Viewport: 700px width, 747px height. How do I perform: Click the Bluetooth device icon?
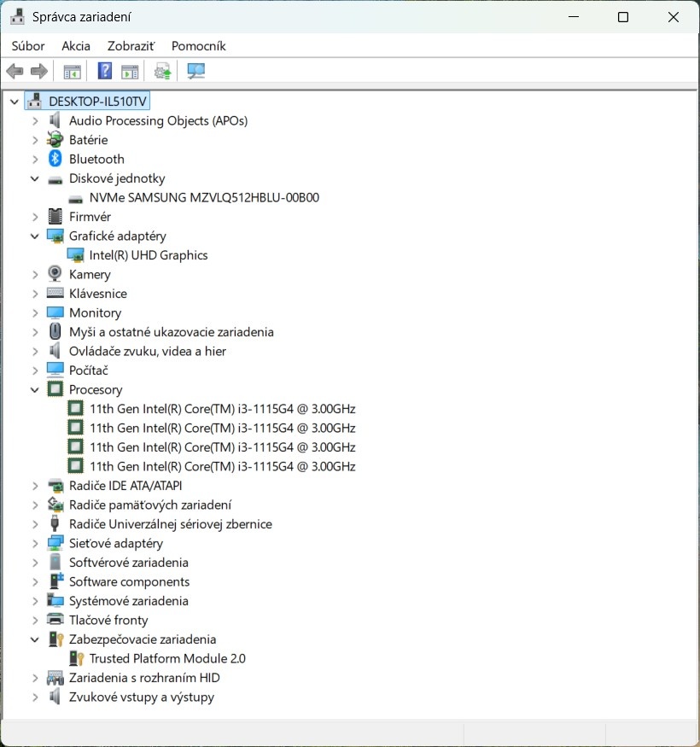(x=54, y=159)
